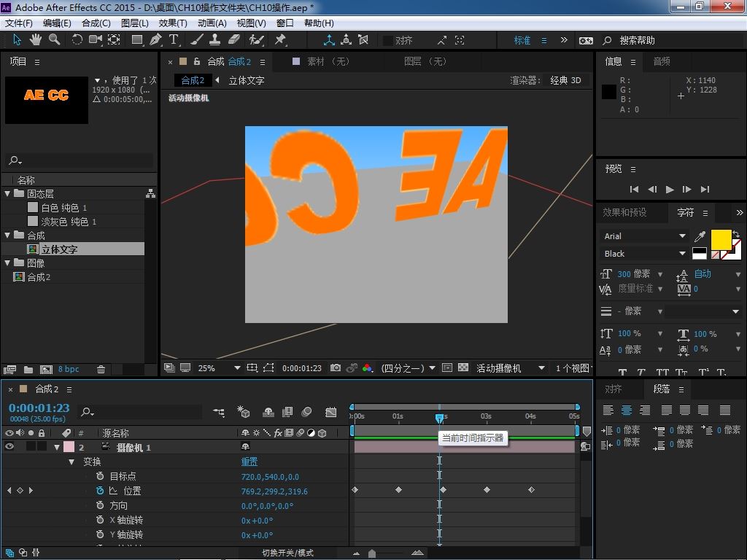Screen dimensions: 747x560
Task: Enable motion blur switch in timeline
Action: tap(307, 412)
